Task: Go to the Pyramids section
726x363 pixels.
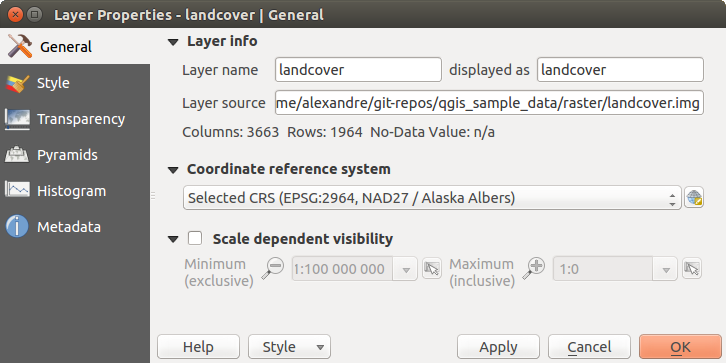Action: coord(75,155)
